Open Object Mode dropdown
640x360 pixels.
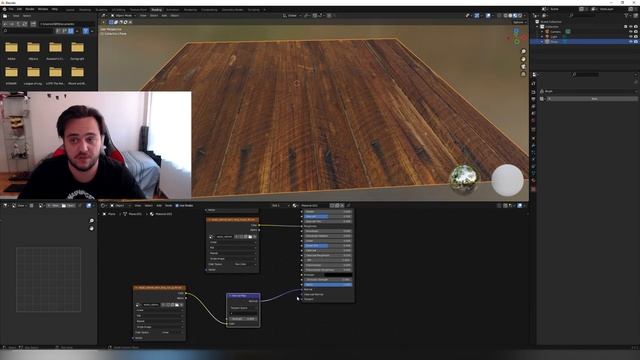(124, 16)
